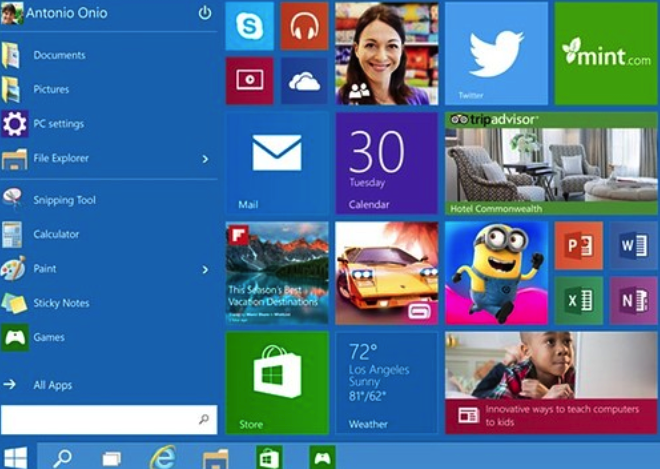Image resolution: width=660 pixels, height=469 pixels.
Task: Open the Excel tile
Action: pyautogui.click(x=578, y=299)
